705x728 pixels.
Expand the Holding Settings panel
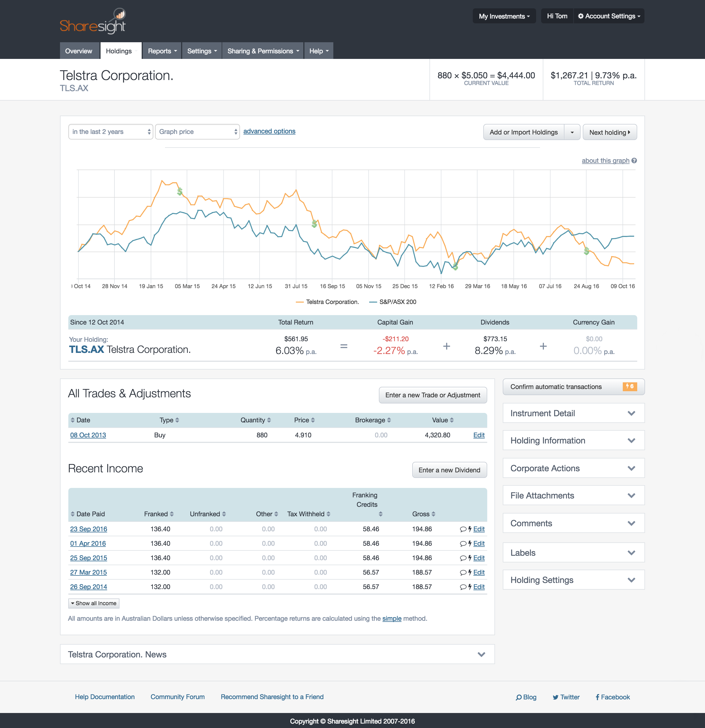[573, 580]
